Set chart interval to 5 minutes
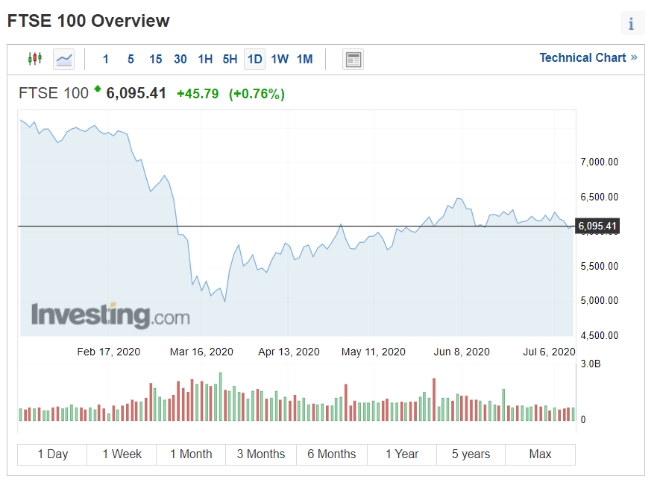Viewport: 660px width, 482px height. (x=131, y=59)
